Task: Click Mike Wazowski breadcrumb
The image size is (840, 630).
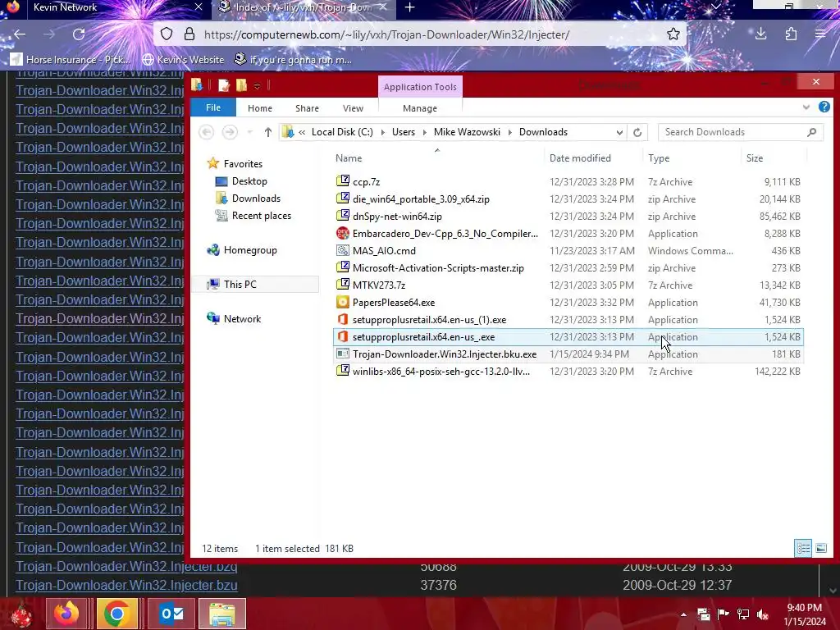Action: [x=467, y=132]
